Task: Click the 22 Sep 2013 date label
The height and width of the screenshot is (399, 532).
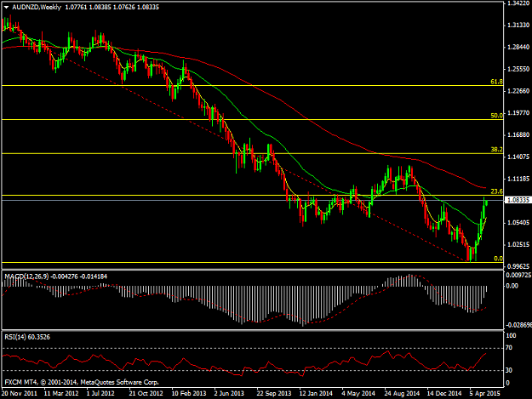Action: [274, 394]
